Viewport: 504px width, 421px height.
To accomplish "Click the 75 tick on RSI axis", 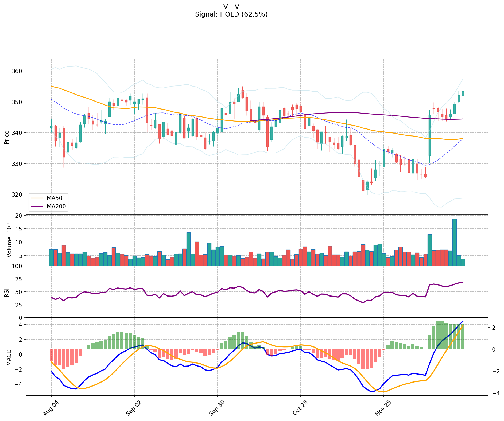I will click(x=20, y=279).
